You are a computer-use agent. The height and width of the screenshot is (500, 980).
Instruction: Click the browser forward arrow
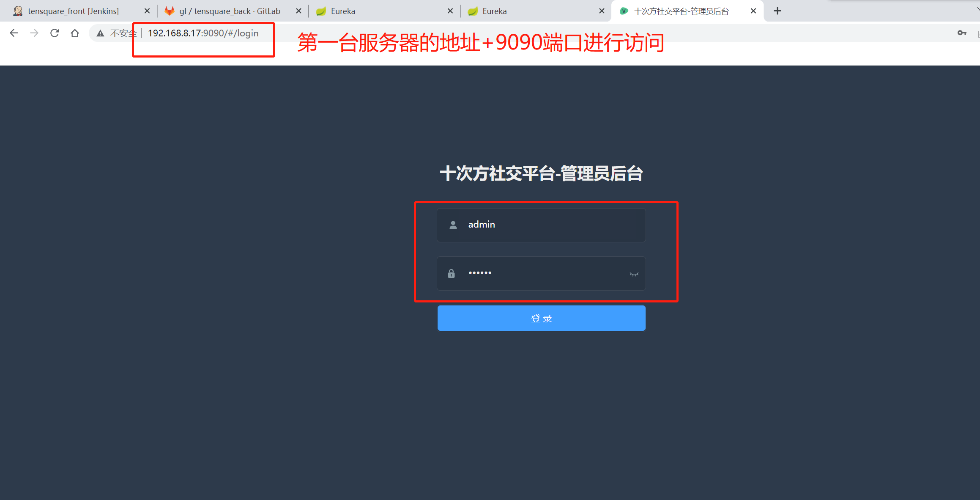pos(34,33)
